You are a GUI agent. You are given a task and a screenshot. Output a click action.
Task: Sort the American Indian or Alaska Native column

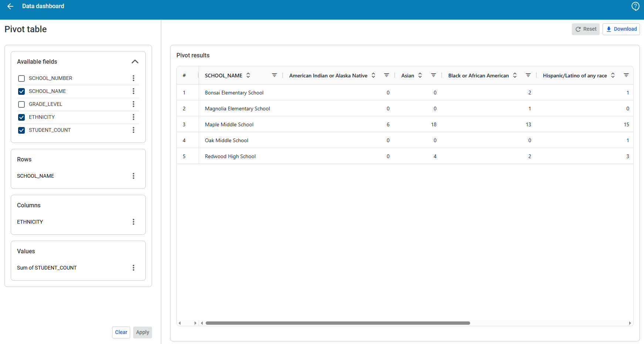coord(374,75)
